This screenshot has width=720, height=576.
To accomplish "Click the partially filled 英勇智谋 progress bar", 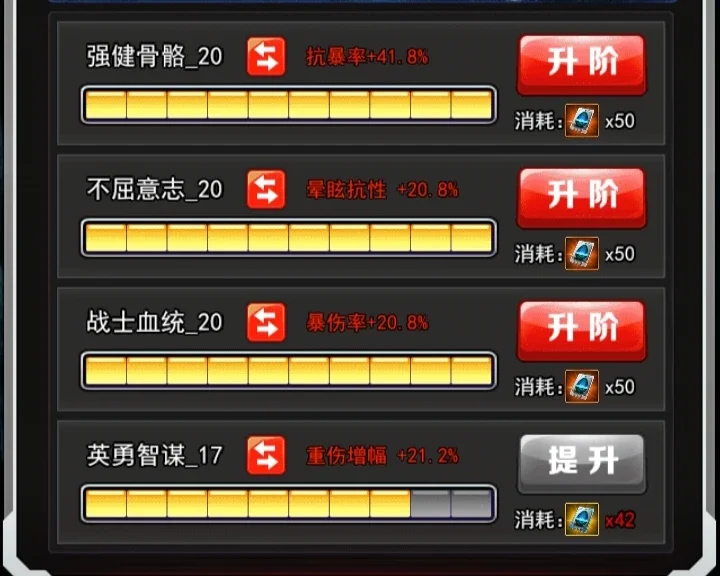I will coord(288,503).
